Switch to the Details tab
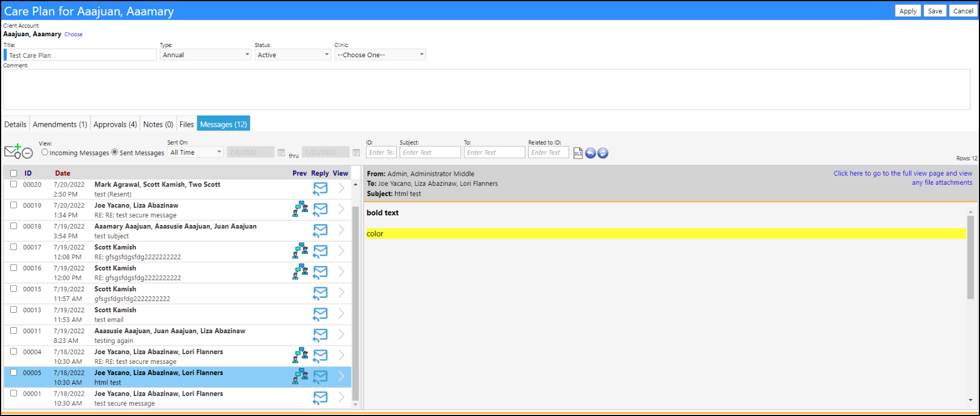This screenshot has height=416, width=980. tap(15, 124)
